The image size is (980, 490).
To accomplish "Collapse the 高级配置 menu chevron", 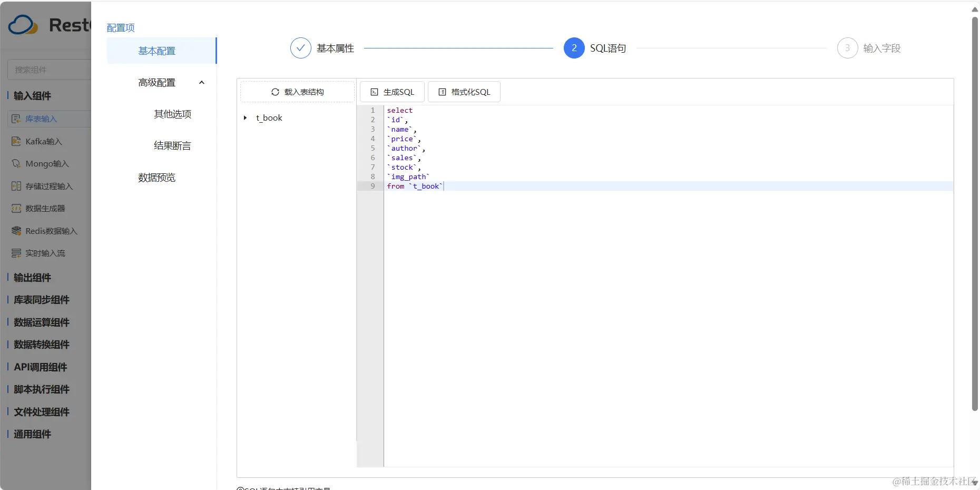I will point(201,82).
